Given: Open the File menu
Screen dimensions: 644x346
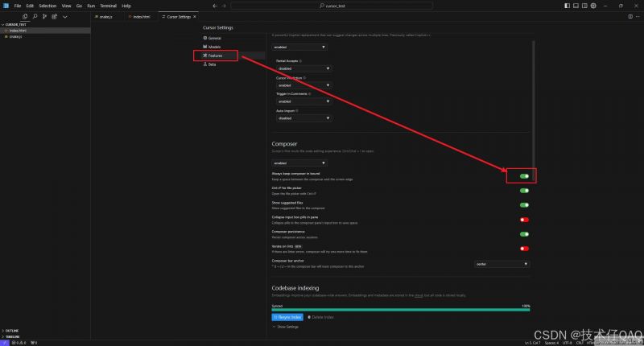Looking at the screenshot, I should click(x=18, y=6).
